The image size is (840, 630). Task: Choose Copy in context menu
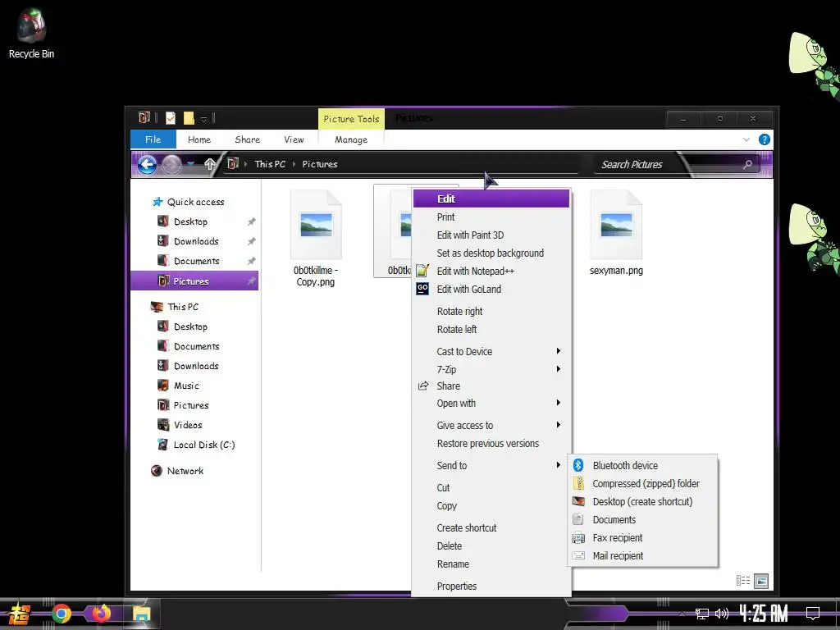(x=491, y=506)
